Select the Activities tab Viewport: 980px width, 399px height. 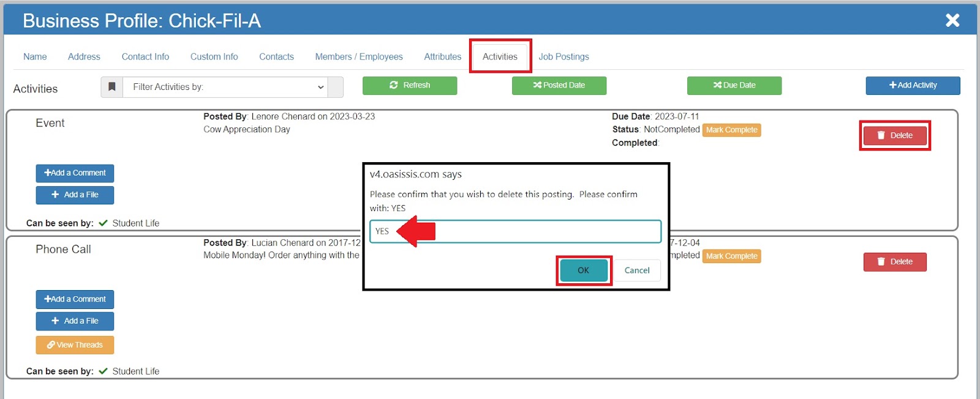(500, 56)
